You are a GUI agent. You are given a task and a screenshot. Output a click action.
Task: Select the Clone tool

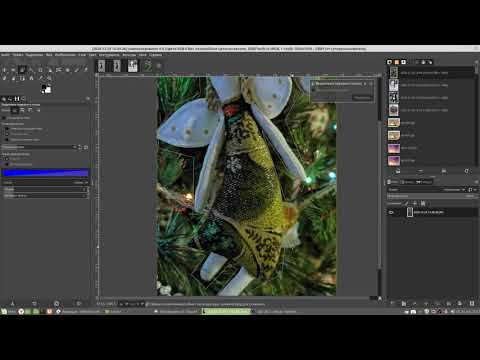tap(4, 78)
